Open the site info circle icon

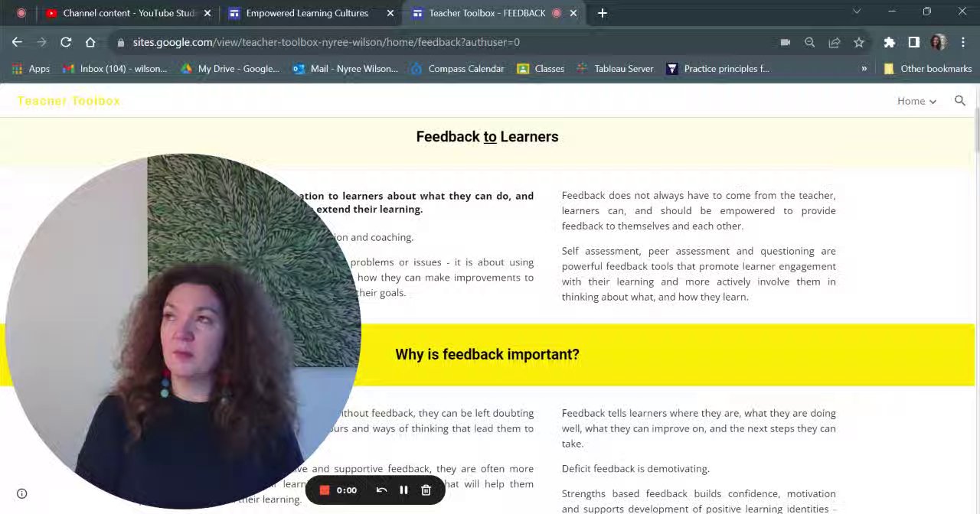pos(22,493)
